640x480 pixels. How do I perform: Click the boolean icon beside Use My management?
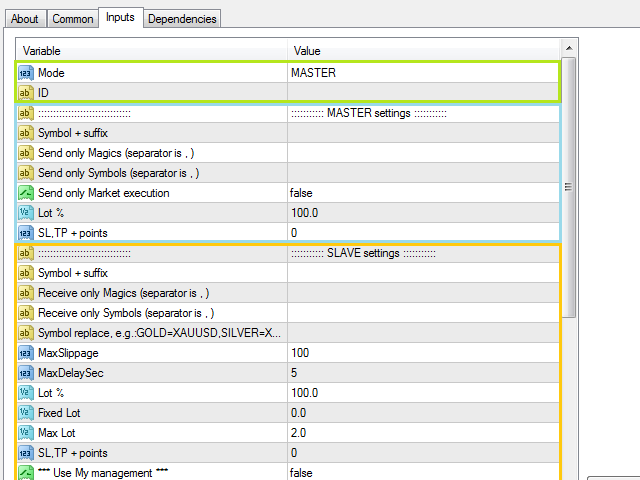coord(25,473)
